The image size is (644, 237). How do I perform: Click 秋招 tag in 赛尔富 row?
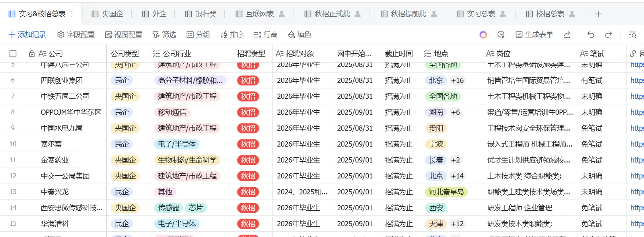(x=248, y=144)
